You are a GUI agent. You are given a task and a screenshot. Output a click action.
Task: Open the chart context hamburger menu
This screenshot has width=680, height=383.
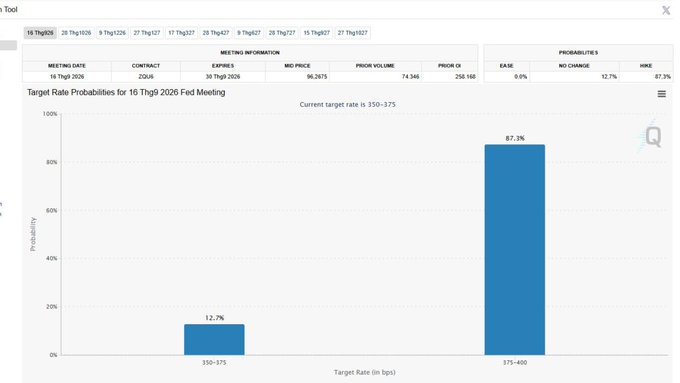[661, 94]
